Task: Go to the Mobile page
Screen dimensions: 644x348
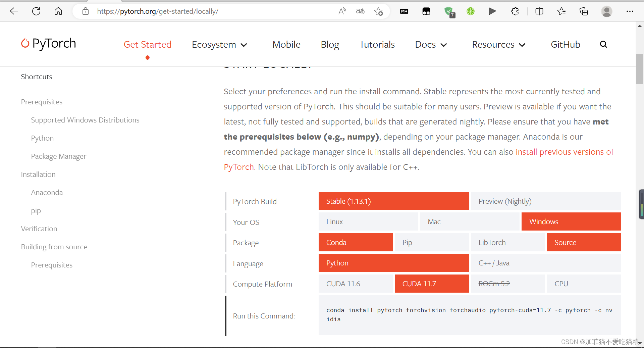Action: [286, 45]
